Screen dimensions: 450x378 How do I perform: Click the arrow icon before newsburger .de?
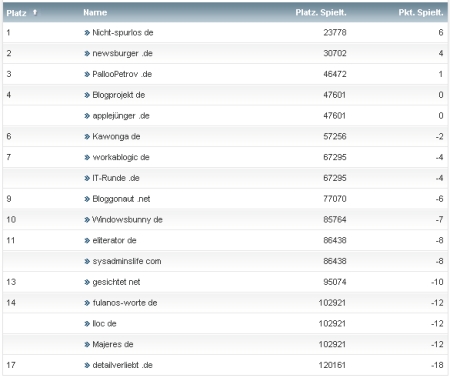[x=87, y=53]
